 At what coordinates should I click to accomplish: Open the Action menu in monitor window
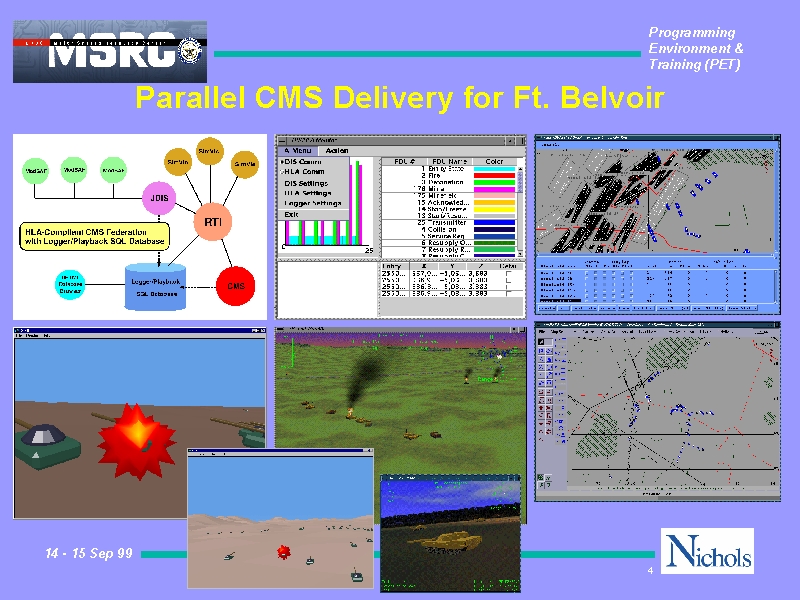tap(337, 151)
